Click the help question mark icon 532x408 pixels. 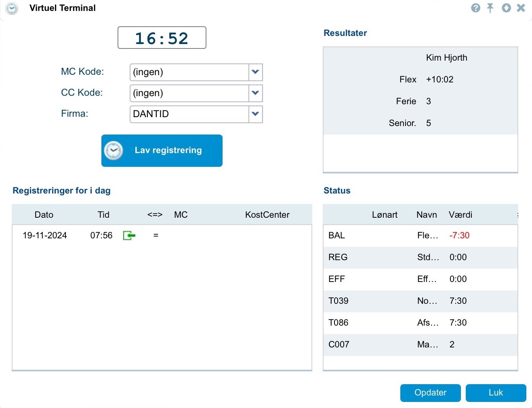coord(476,8)
